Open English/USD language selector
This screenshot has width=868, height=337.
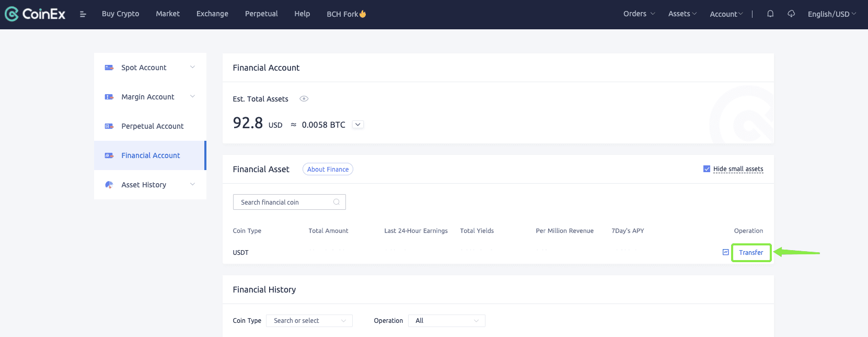[x=832, y=14]
